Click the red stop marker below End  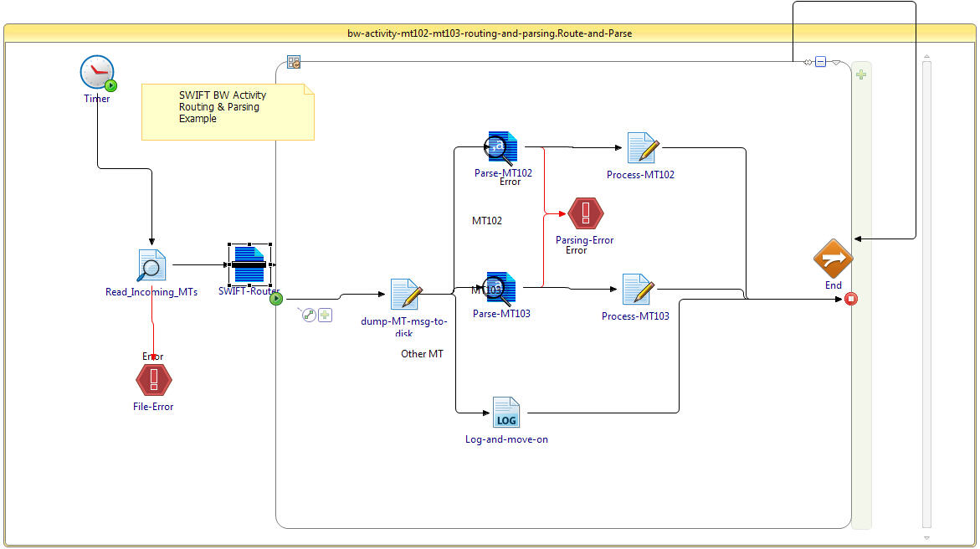pyautogui.click(x=851, y=299)
